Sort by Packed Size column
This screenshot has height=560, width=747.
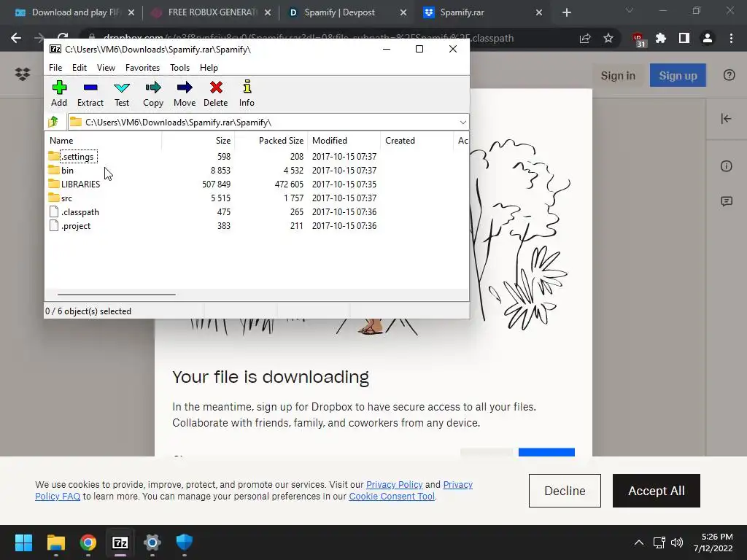271,141
